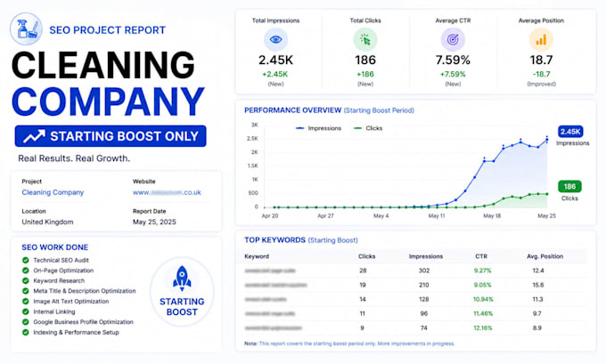
Task: Click the May 18 x-axis label
Action: (492, 215)
